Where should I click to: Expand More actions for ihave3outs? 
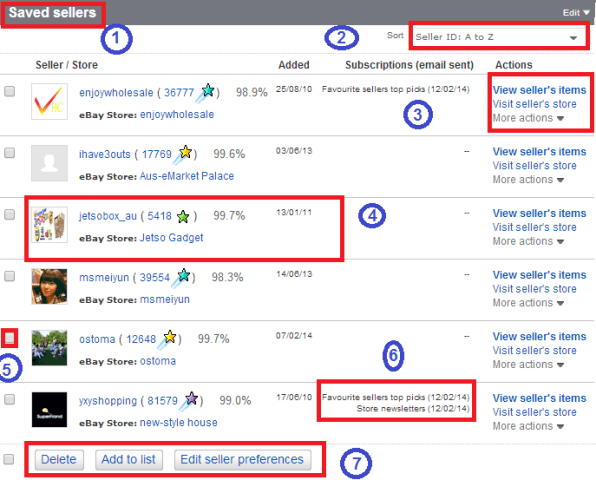(528, 180)
